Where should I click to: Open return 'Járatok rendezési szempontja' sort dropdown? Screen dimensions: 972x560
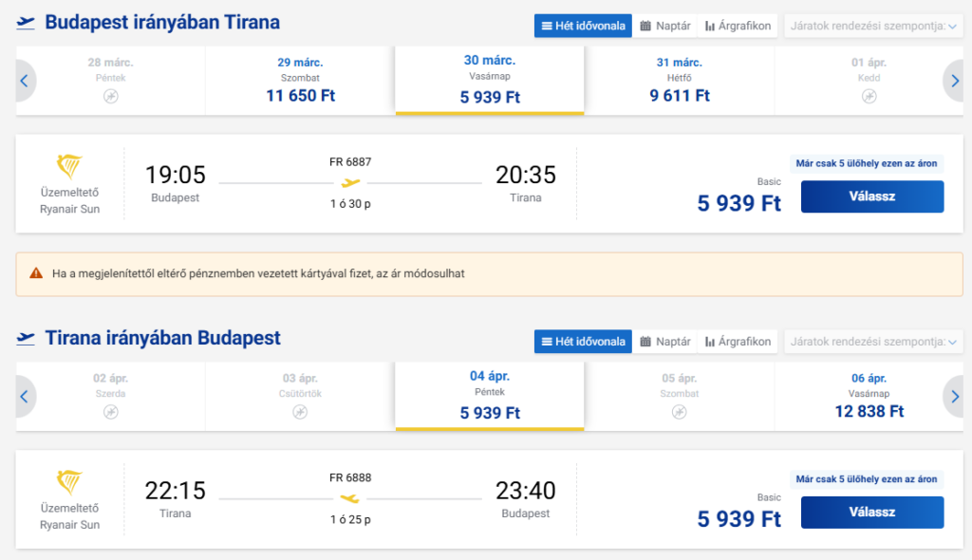873,342
